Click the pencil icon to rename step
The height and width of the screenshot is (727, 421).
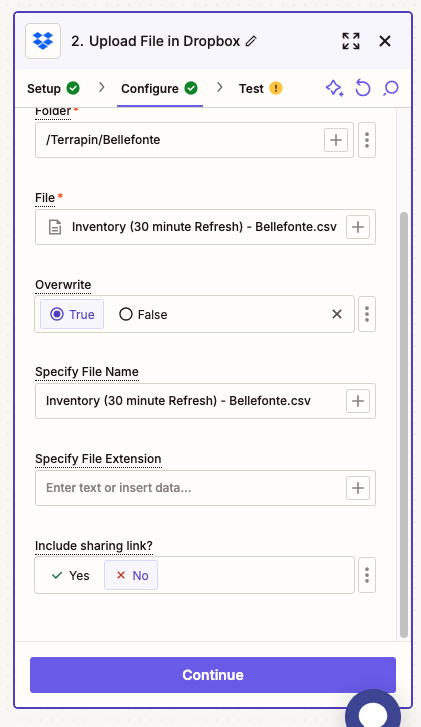click(251, 41)
